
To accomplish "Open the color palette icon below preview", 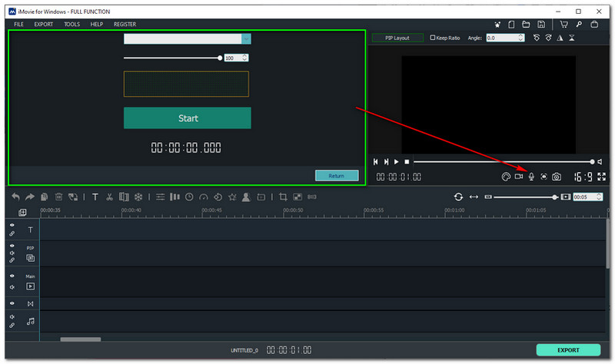I will (x=506, y=177).
